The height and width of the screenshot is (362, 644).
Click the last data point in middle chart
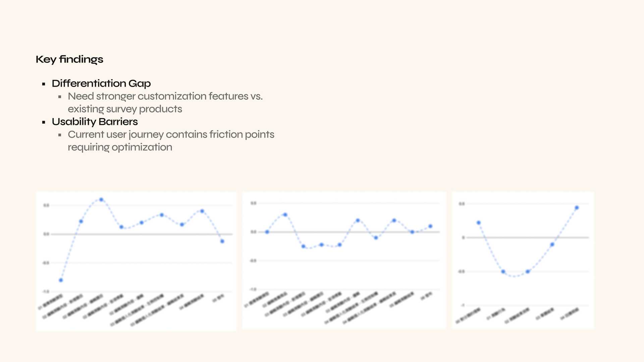click(430, 226)
